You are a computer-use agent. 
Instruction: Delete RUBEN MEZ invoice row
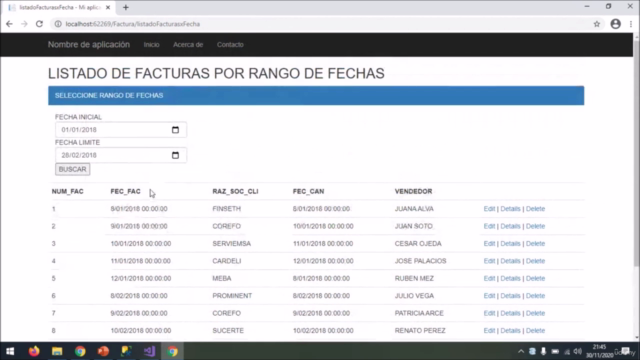(535, 278)
